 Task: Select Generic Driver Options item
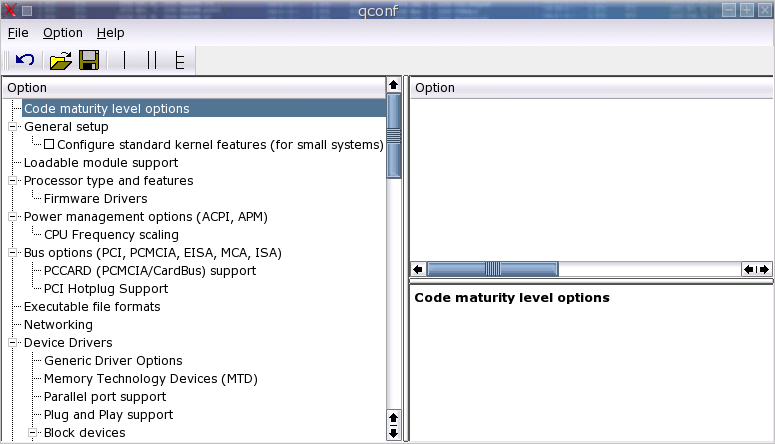[113, 360]
